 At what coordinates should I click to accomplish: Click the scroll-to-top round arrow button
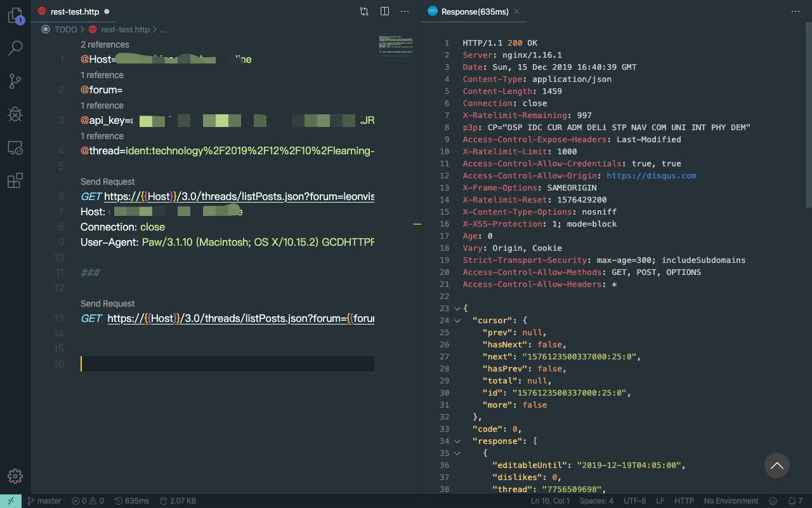(777, 465)
